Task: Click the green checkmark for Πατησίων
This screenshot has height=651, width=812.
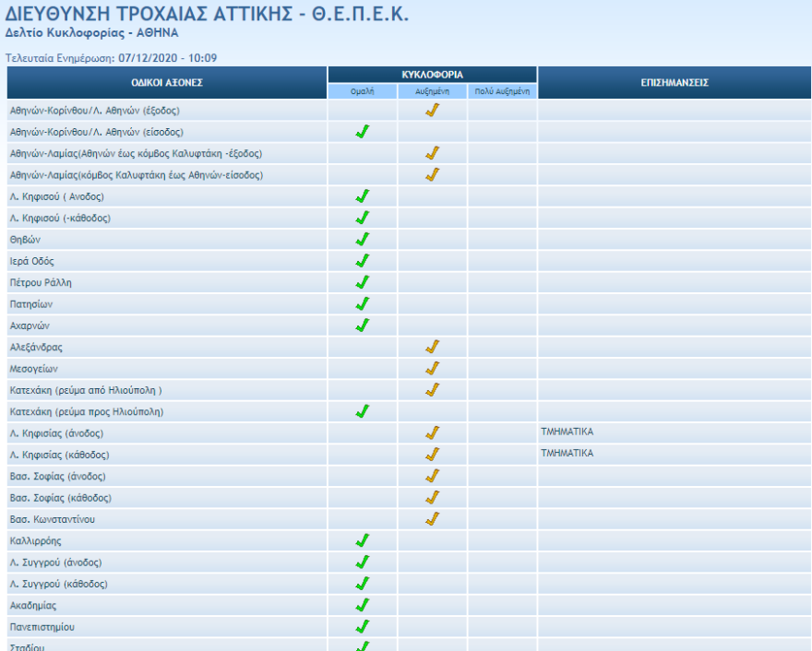Action: coord(363,303)
